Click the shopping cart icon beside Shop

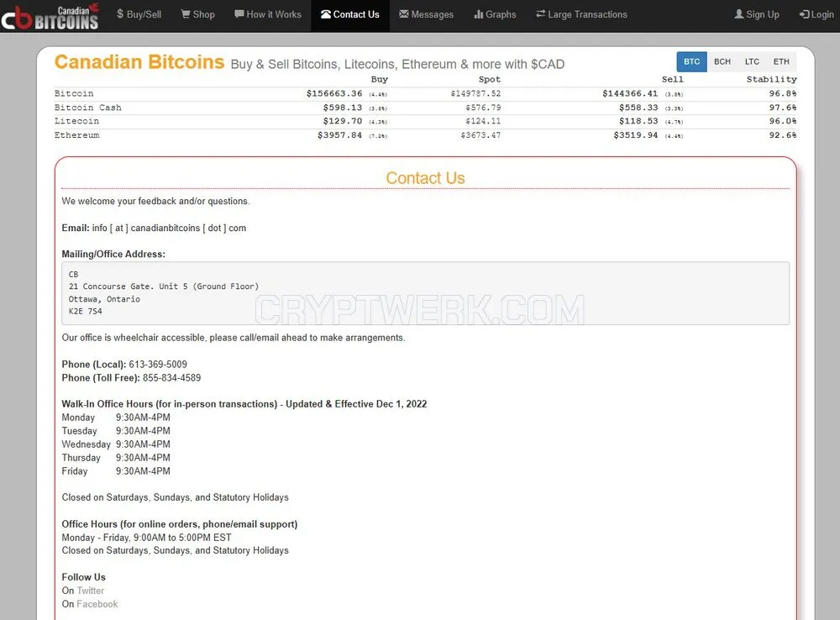[x=186, y=14]
